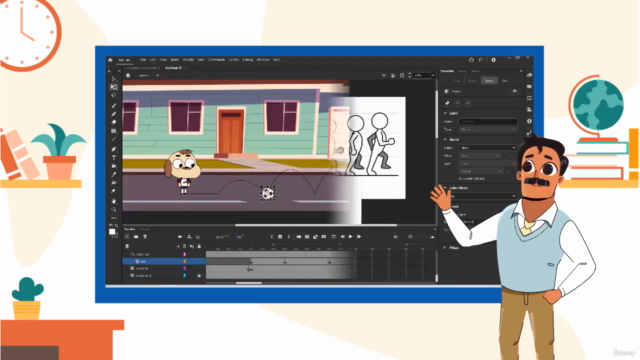The image size is (640, 360).
Task: Select the Free Transform tool
Action: coord(114,87)
